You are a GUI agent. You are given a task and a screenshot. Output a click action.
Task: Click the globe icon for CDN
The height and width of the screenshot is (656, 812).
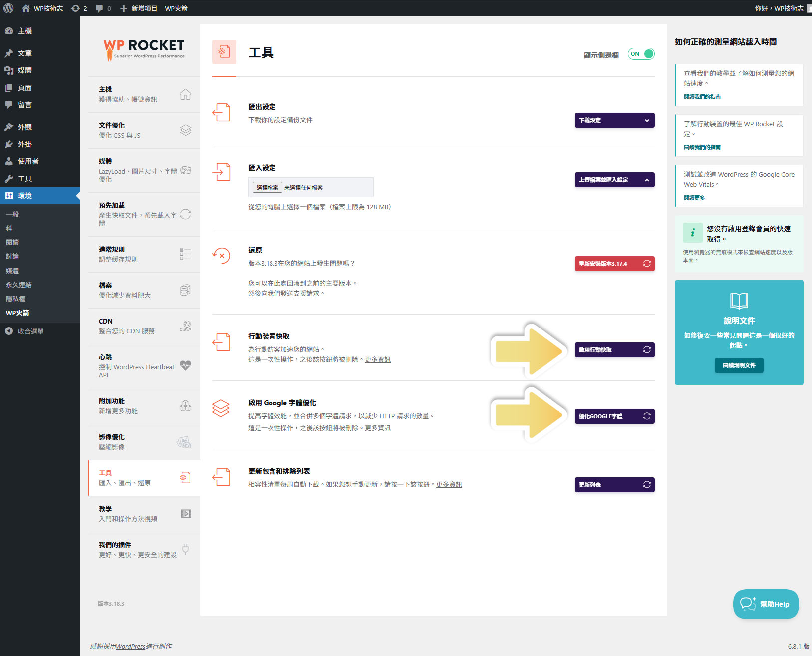185,326
